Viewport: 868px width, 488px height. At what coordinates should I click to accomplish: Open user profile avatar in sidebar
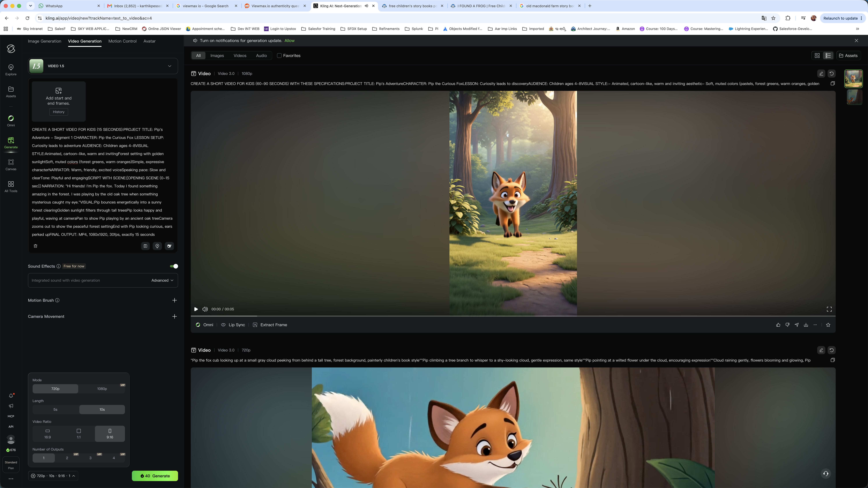pos(11,440)
